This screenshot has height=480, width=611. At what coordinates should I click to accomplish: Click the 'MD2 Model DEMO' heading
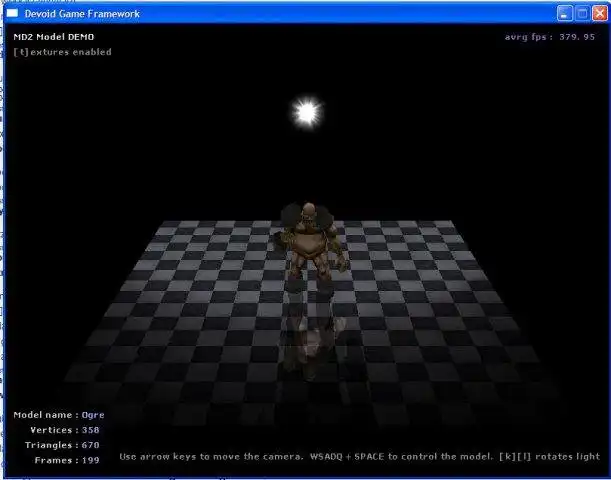click(x=54, y=37)
